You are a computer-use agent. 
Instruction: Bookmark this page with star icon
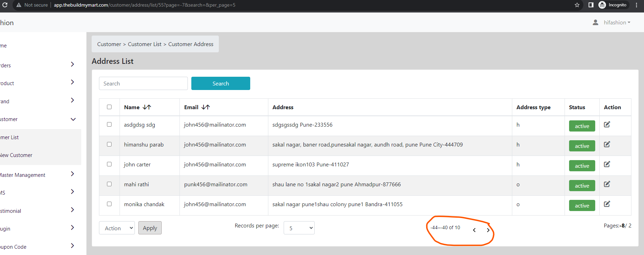577,5
